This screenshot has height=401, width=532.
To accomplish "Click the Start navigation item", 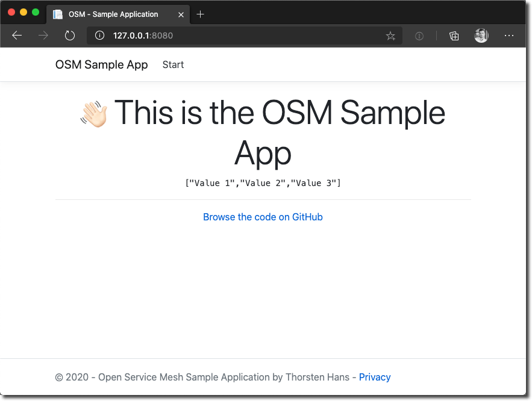I will coord(173,64).
